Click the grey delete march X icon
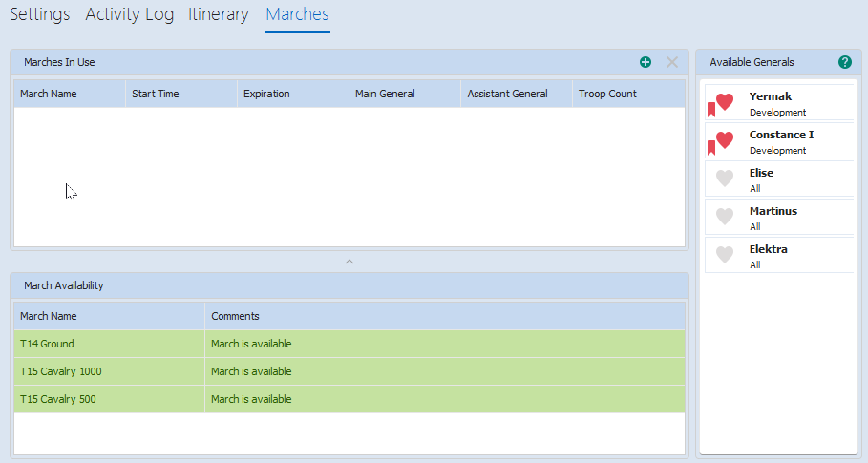 pos(672,62)
